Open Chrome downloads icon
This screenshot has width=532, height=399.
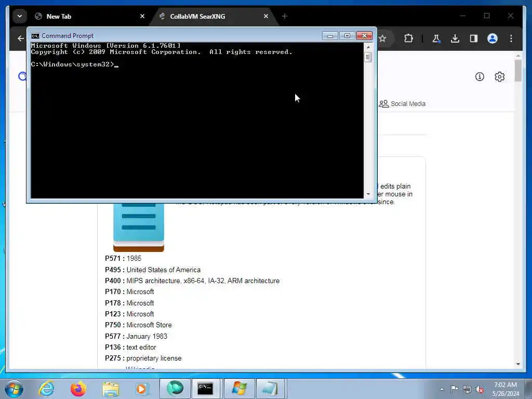pos(455,38)
